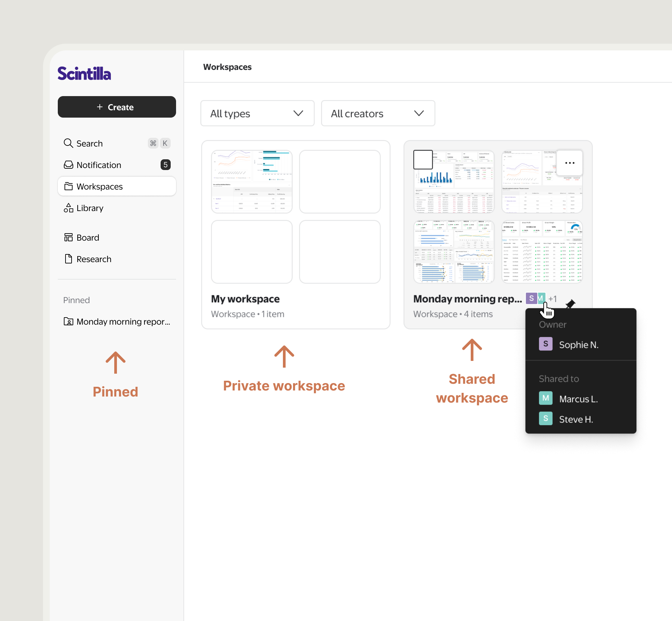The height and width of the screenshot is (621, 672).
Task: Click the Workspaces folder icon
Action: pos(68,186)
